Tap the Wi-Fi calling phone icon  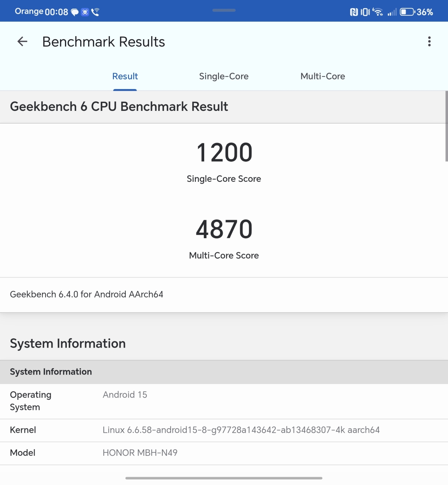point(95,12)
